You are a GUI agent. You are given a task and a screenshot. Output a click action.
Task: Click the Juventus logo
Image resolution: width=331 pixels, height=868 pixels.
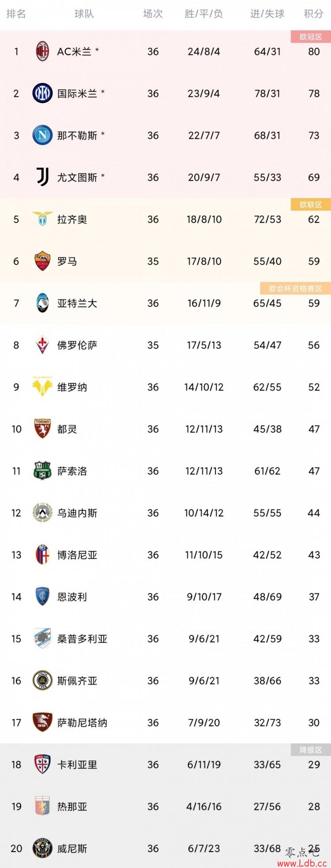click(x=42, y=177)
